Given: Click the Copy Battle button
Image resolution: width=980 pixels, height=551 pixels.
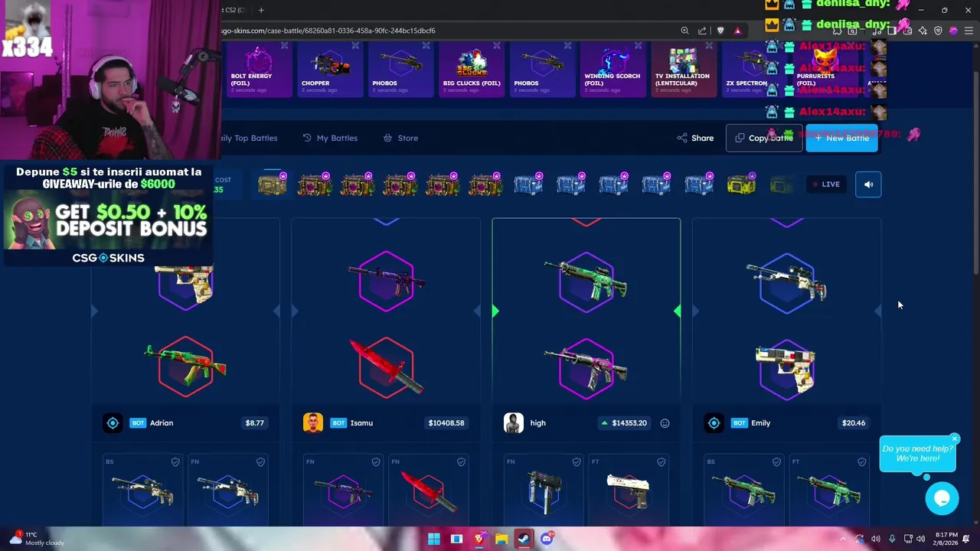Looking at the screenshot, I should point(764,138).
